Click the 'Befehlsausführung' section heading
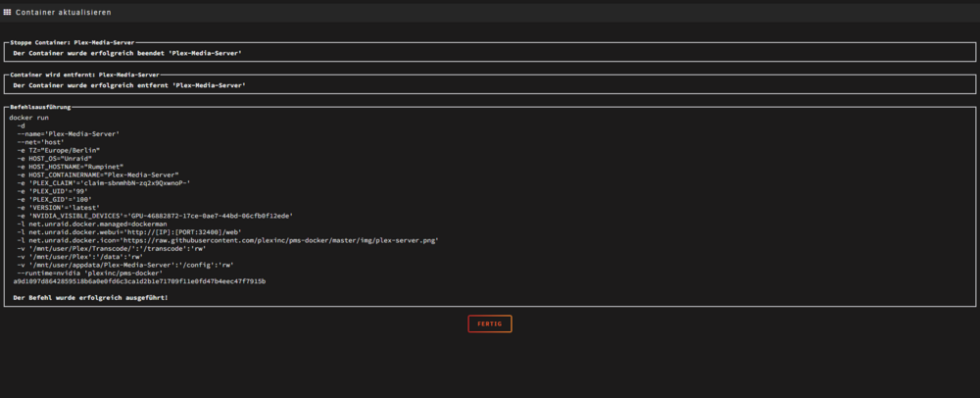980x398 pixels. [40, 107]
